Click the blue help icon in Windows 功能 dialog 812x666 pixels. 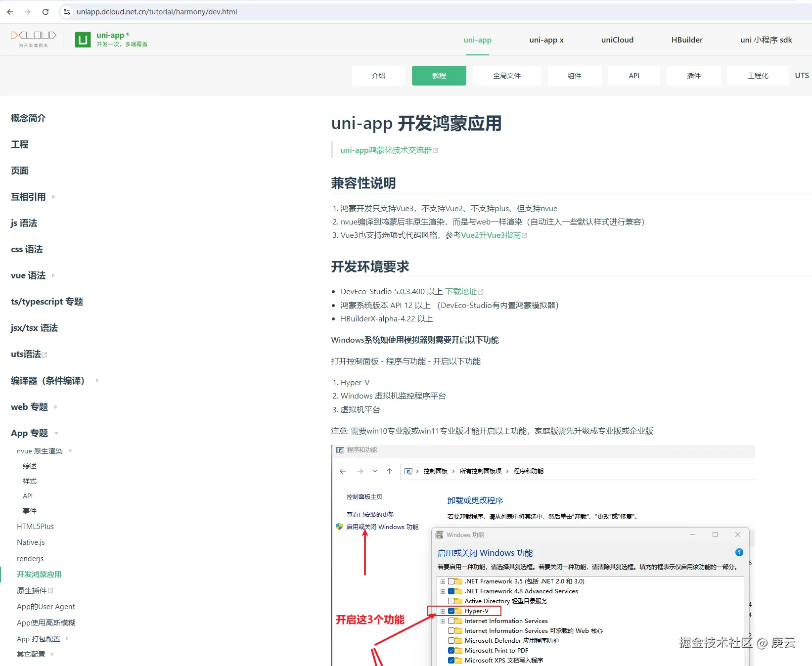pyautogui.click(x=739, y=552)
